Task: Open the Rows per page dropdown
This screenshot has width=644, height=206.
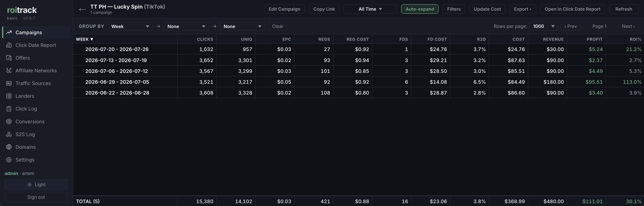Action: point(544,26)
